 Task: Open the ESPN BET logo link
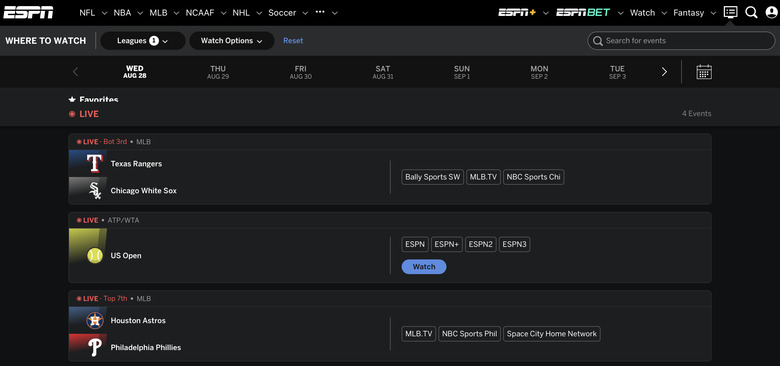point(583,12)
